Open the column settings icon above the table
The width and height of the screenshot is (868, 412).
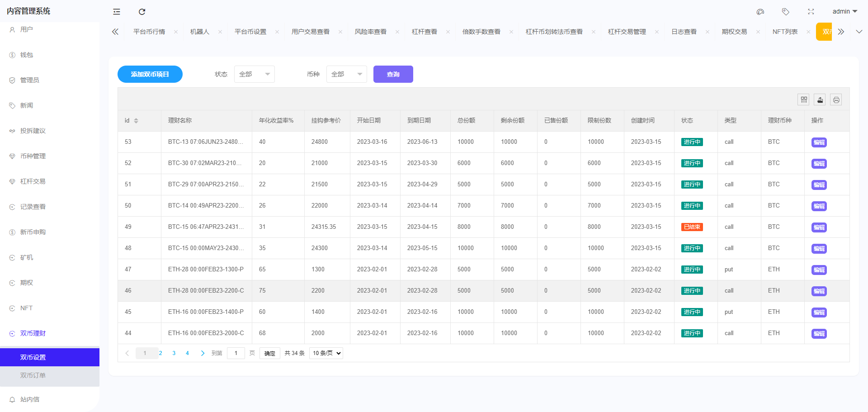click(x=803, y=99)
